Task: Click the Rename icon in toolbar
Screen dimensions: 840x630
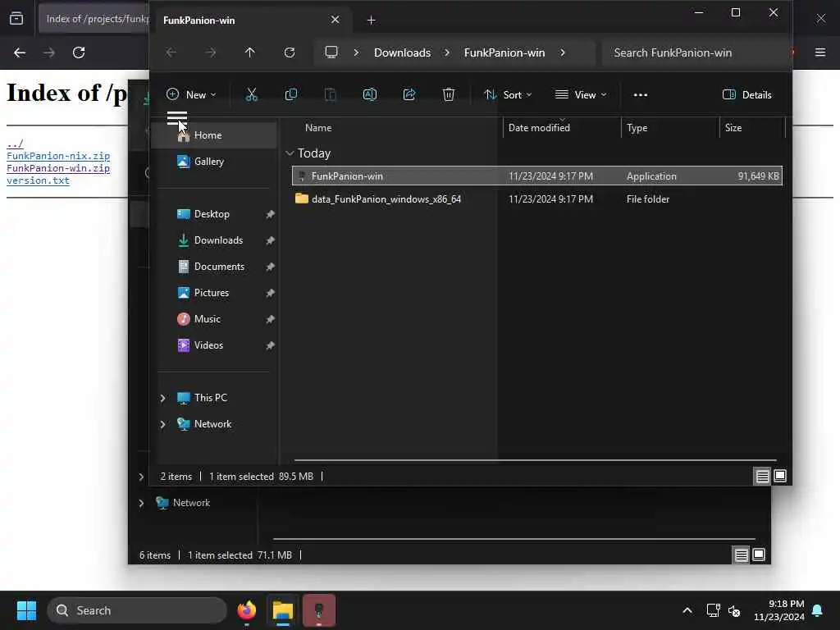Action: pos(370,95)
